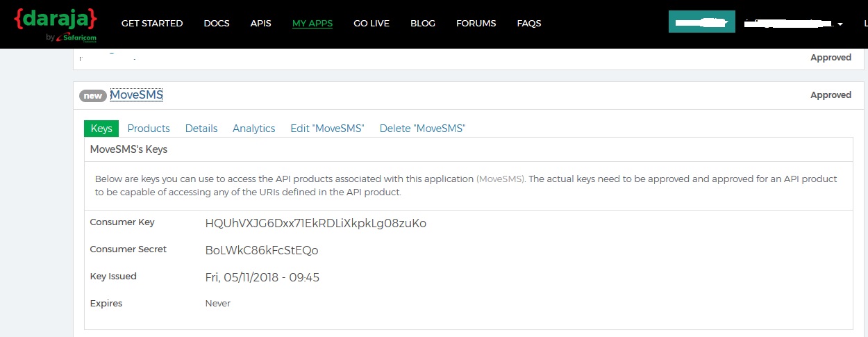
Task: Switch to the Details tab
Action: pyautogui.click(x=201, y=129)
